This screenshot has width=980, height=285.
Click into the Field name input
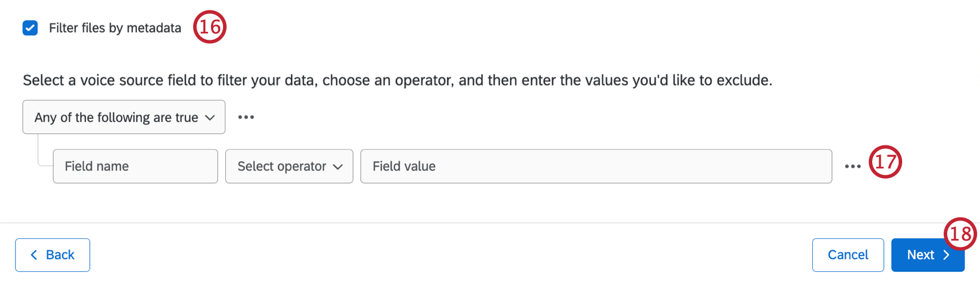(x=135, y=166)
